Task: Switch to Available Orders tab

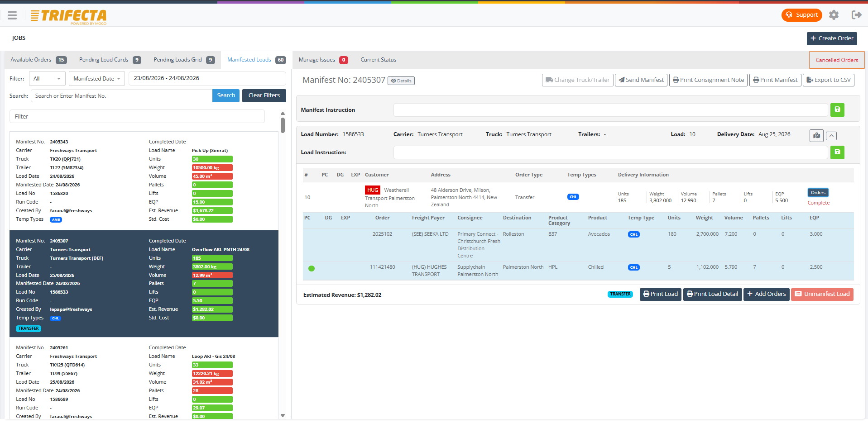Action: click(38, 60)
